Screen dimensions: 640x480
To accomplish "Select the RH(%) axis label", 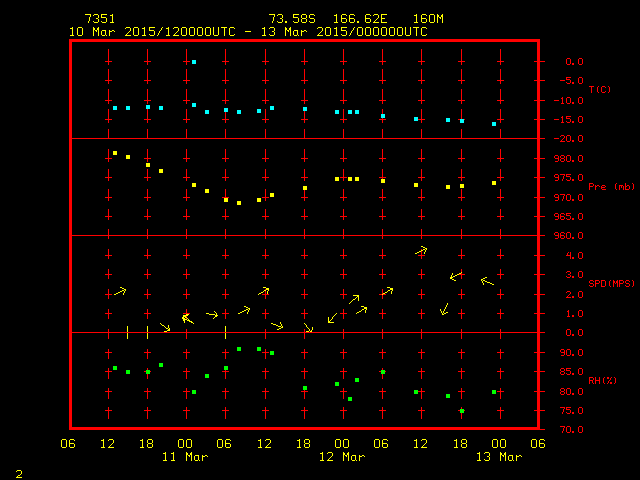I will click(x=601, y=381).
